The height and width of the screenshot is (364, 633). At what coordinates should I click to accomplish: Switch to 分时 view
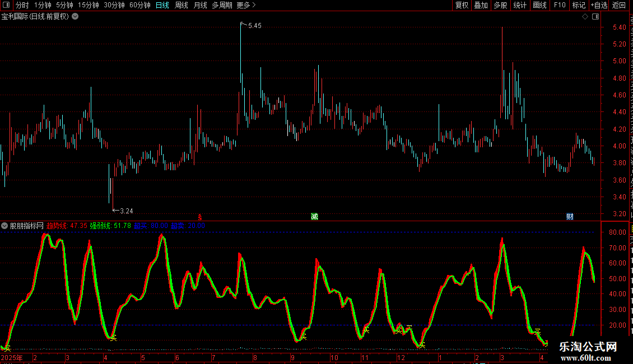pyautogui.click(x=22, y=5)
